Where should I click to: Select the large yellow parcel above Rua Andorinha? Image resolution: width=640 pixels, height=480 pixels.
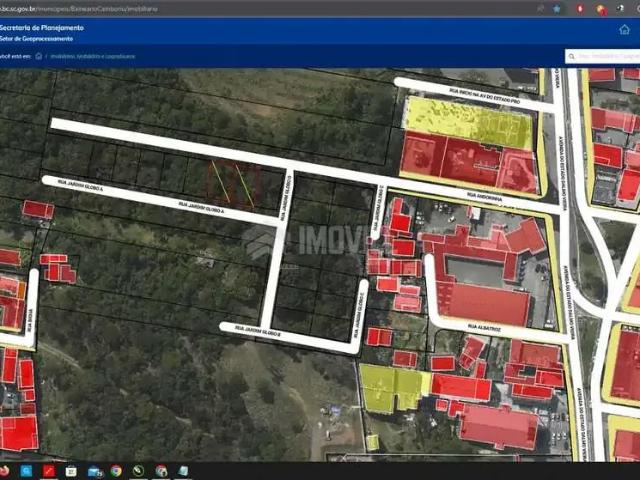point(468,122)
